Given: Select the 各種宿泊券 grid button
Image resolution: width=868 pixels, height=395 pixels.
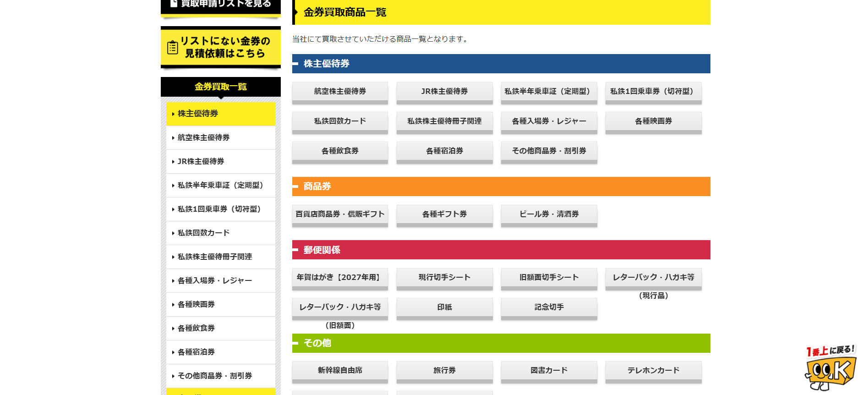Looking at the screenshot, I should coord(444,153).
